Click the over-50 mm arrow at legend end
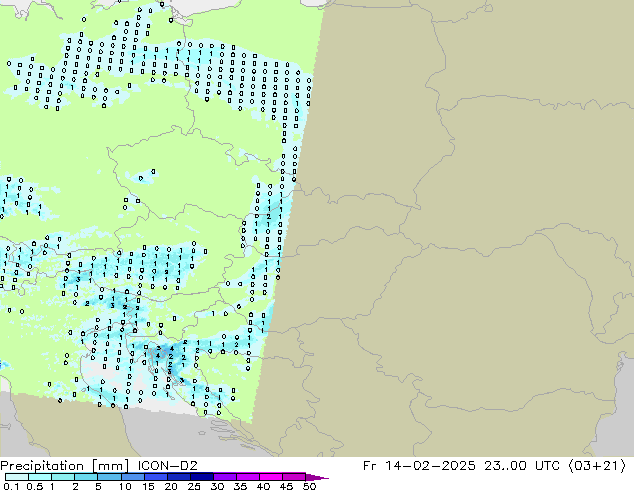Screen dimensions: 634x490 [317, 477]
